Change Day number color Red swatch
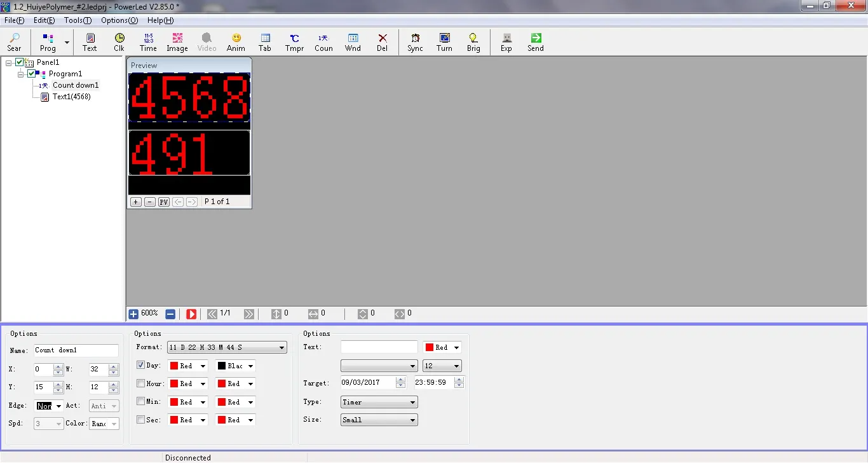The width and height of the screenshot is (868, 463). click(x=187, y=366)
